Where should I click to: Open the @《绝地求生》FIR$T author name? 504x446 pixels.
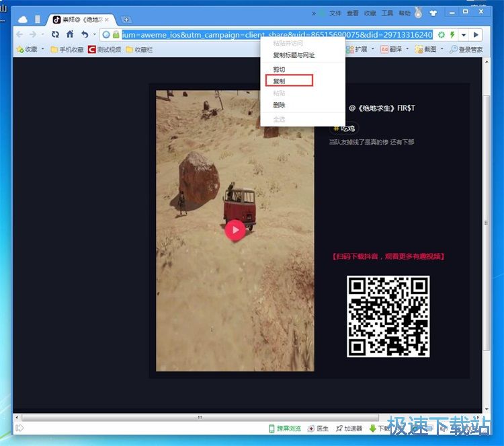point(382,108)
